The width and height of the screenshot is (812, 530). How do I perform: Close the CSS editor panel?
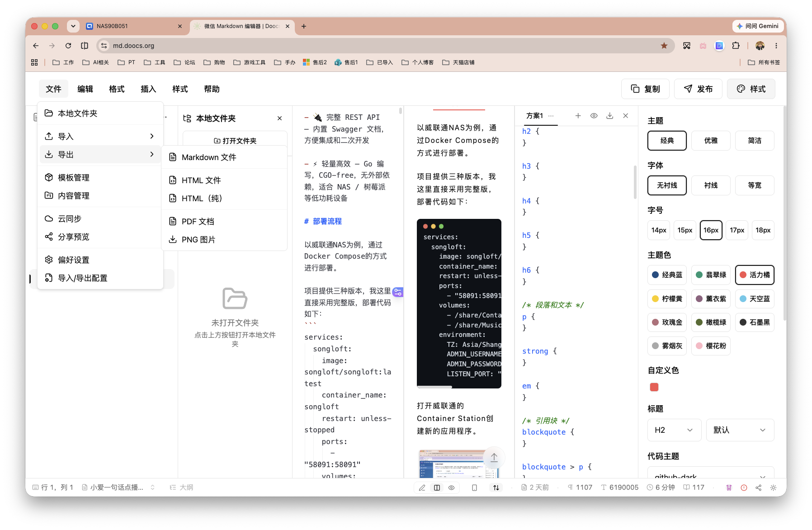625,116
